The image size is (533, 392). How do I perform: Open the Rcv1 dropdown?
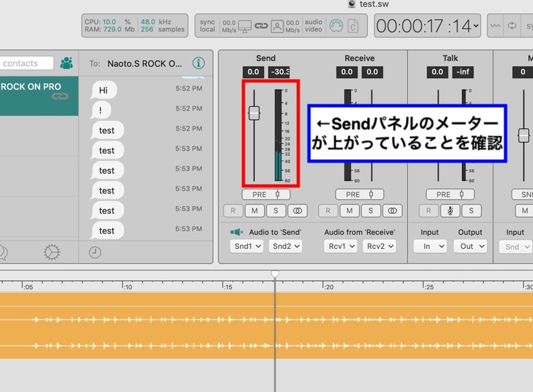click(340, 246)
